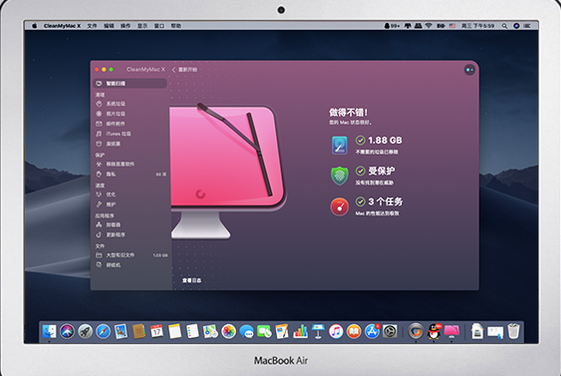
Task: Click the 重新开始 (Start Over) back button
Action: pos(185,70)
